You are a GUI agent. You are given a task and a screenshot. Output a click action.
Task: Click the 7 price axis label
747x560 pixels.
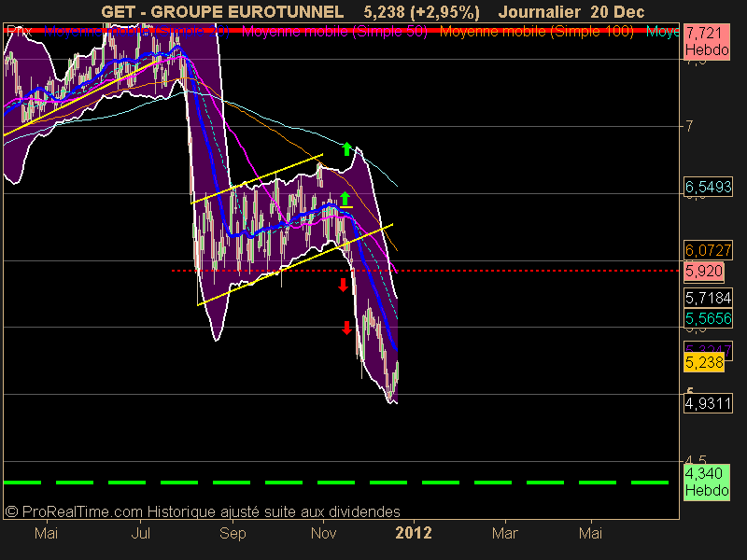pyautogui.click(x=689, y=126)
